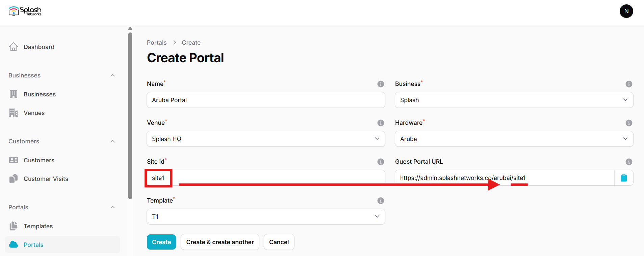This screenshot has height=256, width=644.
Task: Click Create & create another button
Action: [220, 242]
